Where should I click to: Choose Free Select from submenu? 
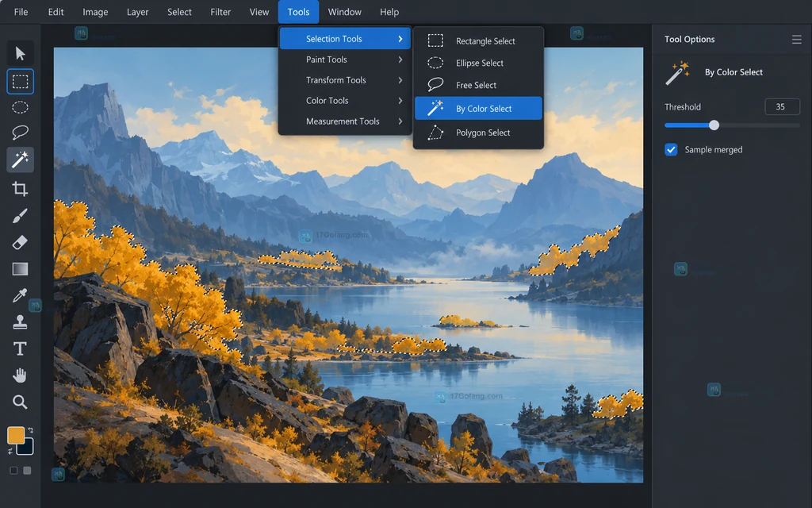(x=478, y=85)
